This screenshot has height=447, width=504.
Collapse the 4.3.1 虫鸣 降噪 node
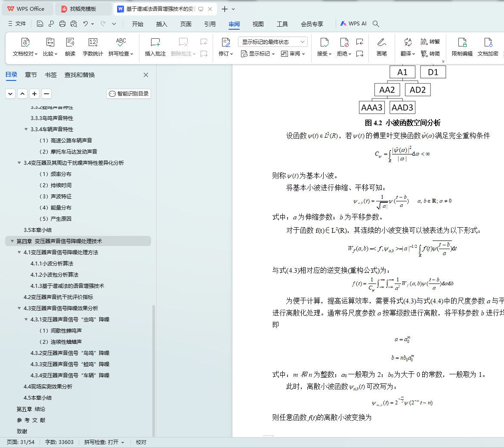pyautogui.click(x=26, y=319)
